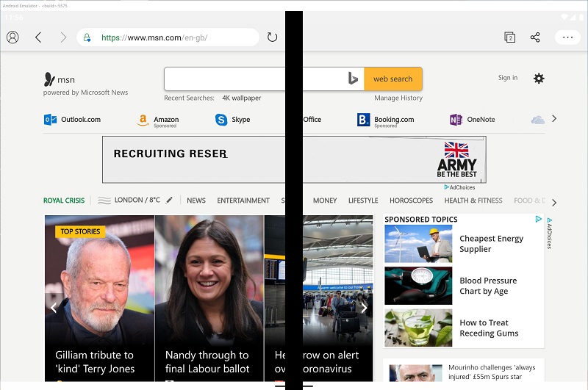Click the vertical AdChoices label beside Sponsored Topics
Viewport: 588px width, 390px height.
(549, 233)
